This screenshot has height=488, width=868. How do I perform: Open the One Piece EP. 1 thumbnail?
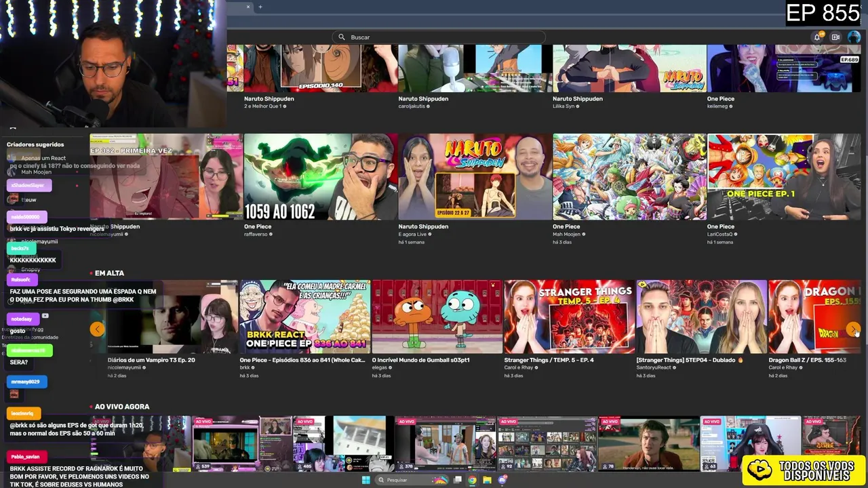(x=783, y=176)
